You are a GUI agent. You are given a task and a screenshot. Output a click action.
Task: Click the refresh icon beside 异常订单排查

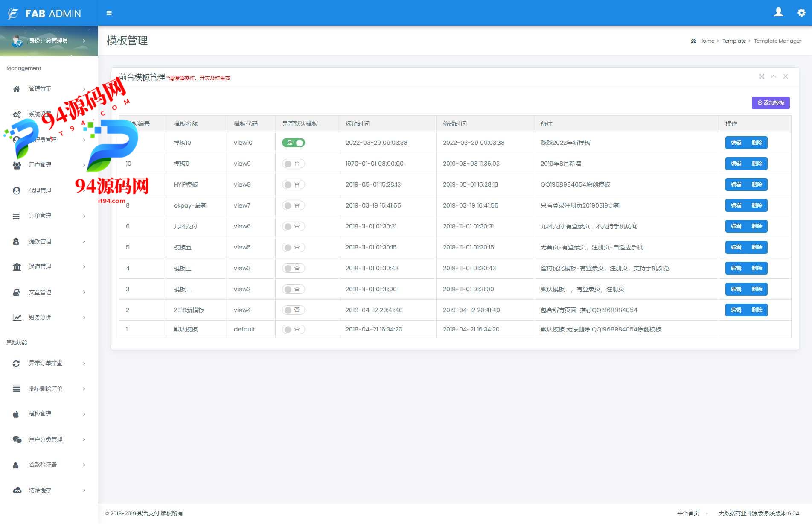(16, 363)
